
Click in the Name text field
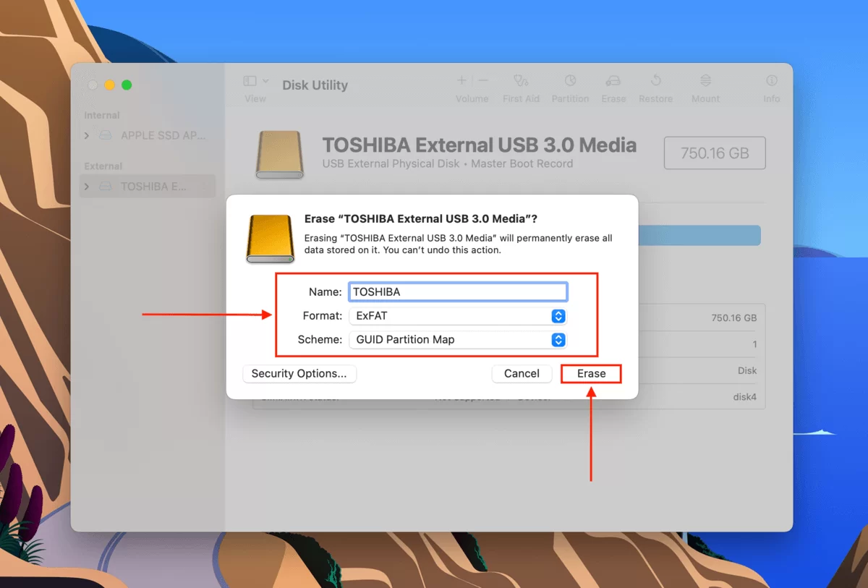click(x=457, y=291)
